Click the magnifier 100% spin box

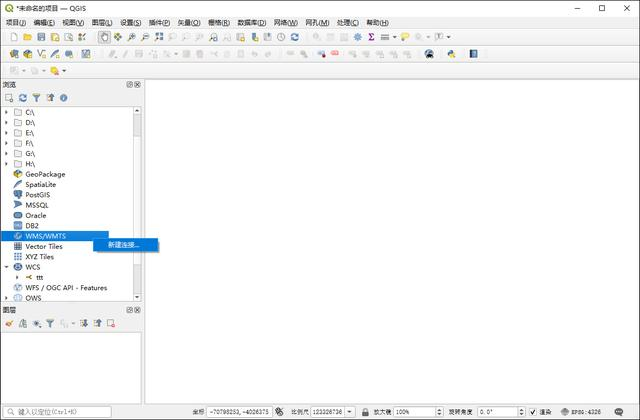[x=418, y=412]
